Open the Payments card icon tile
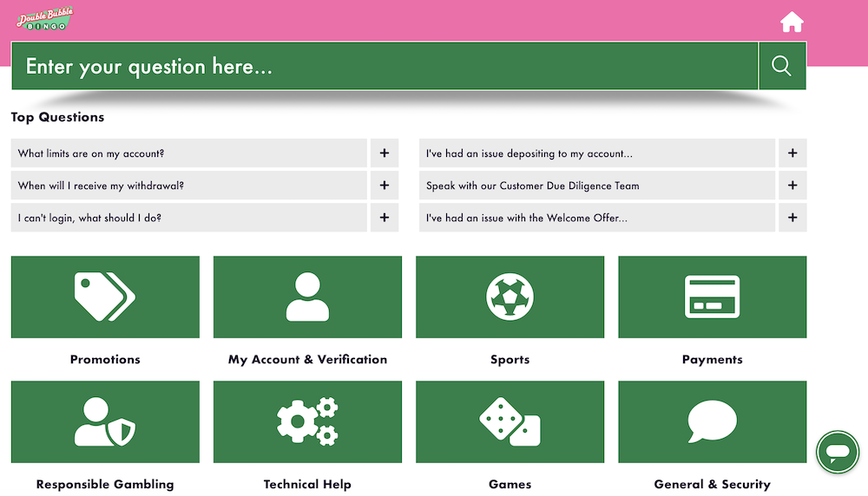 pyautogui.click(x=713, y=297)
